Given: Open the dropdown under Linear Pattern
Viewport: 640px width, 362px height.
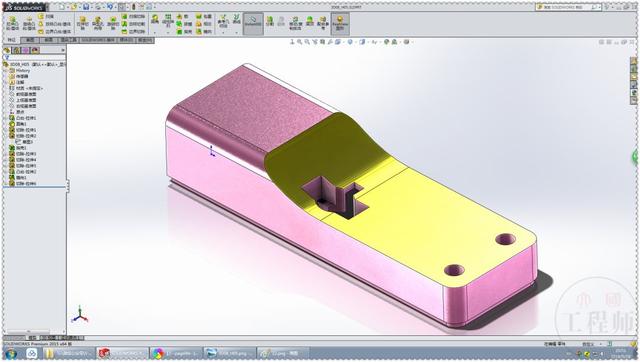Looking at the screenshot, I should pos(168,32).
